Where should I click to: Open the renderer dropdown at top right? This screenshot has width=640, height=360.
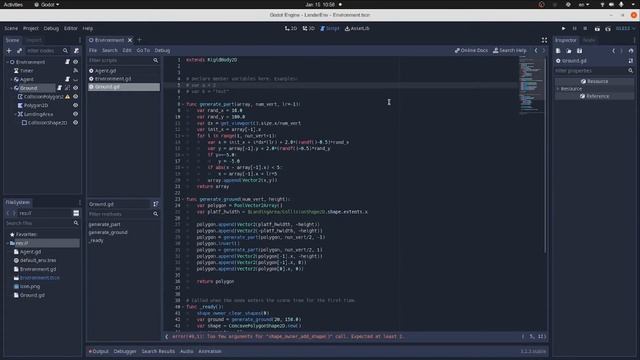[x=625, y=29]
